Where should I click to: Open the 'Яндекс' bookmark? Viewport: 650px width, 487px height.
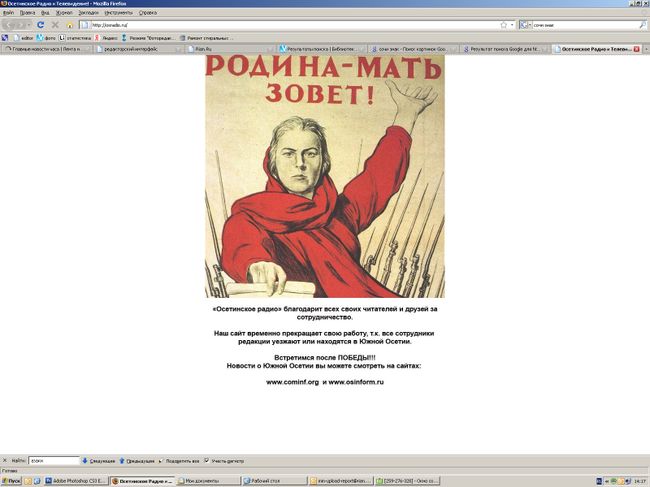[106, 38]
